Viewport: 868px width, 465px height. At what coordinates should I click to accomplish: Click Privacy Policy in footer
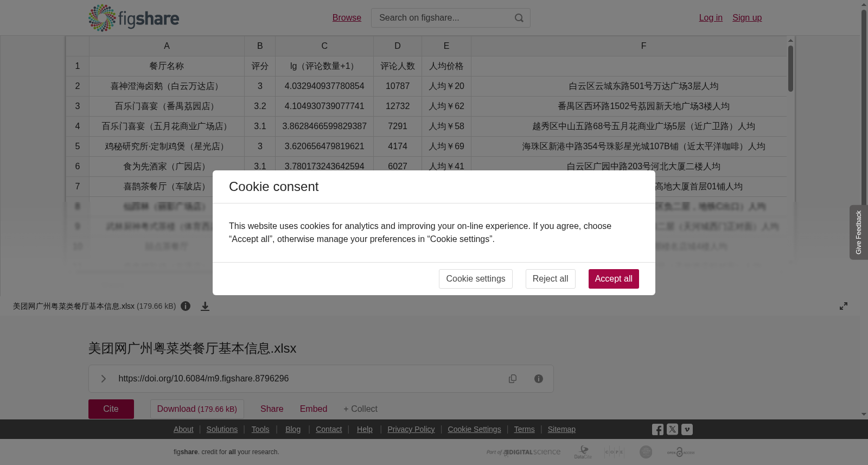411,429
